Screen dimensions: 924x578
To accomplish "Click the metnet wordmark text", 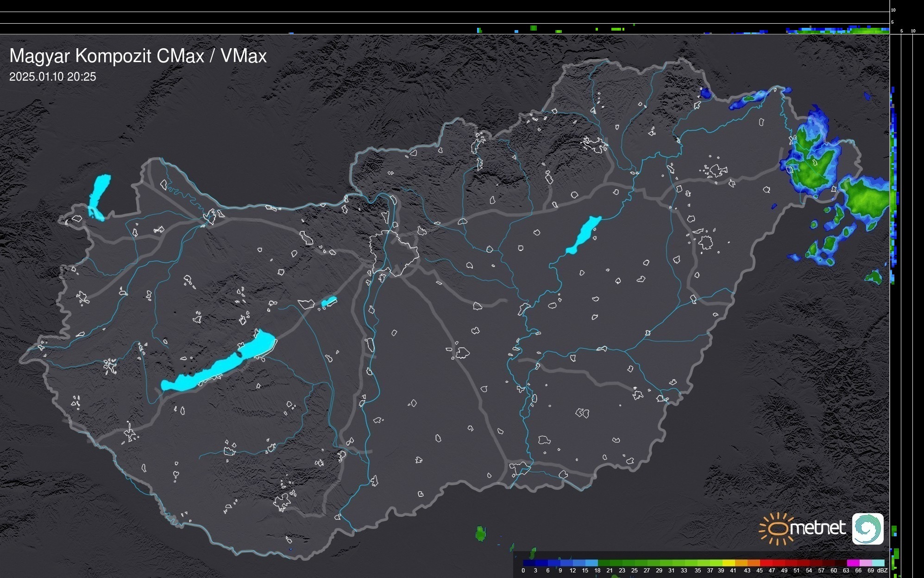I will click(x=817, y=528).
